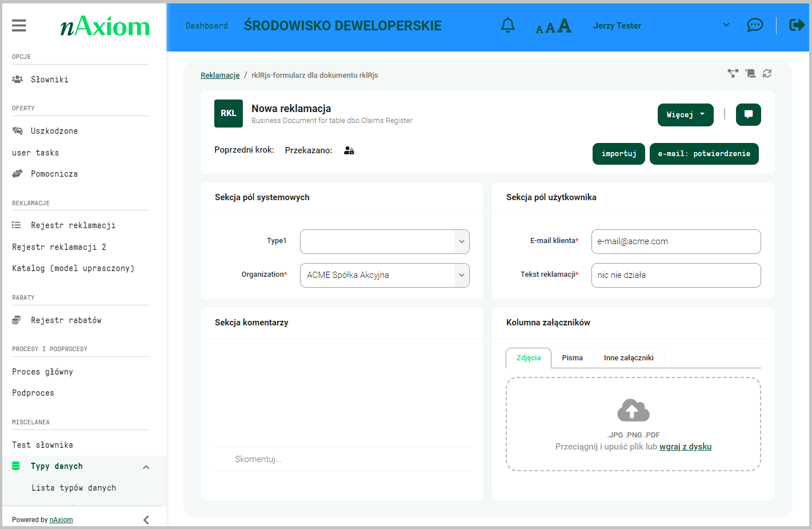Collapse the Typy danych section
Image resolution: width=812 pixels, height=529 pixels.
click(x=146, y=466)
